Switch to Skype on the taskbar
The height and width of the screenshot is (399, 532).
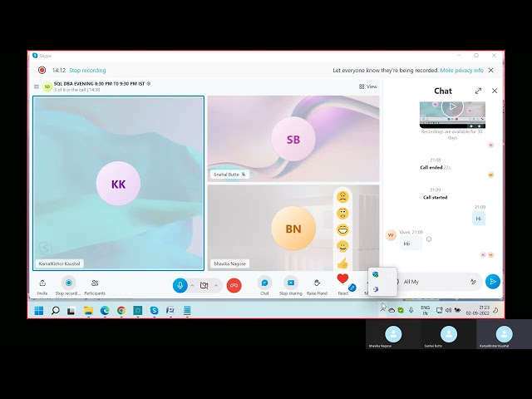click(154, 310)
